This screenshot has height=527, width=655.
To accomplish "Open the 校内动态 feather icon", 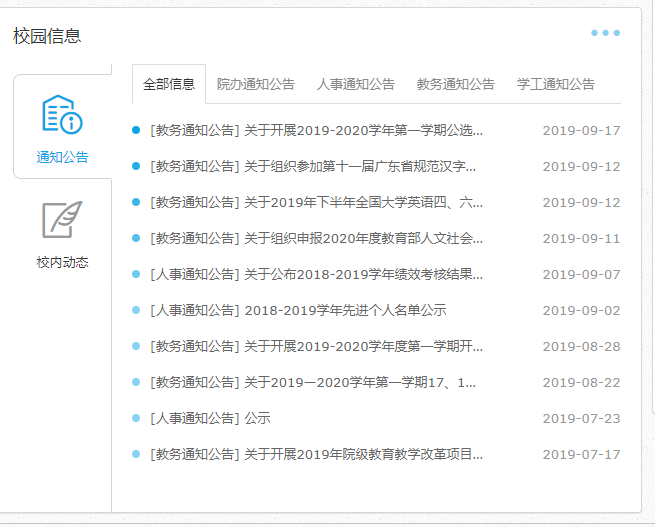I will click(x=62, y=220).
